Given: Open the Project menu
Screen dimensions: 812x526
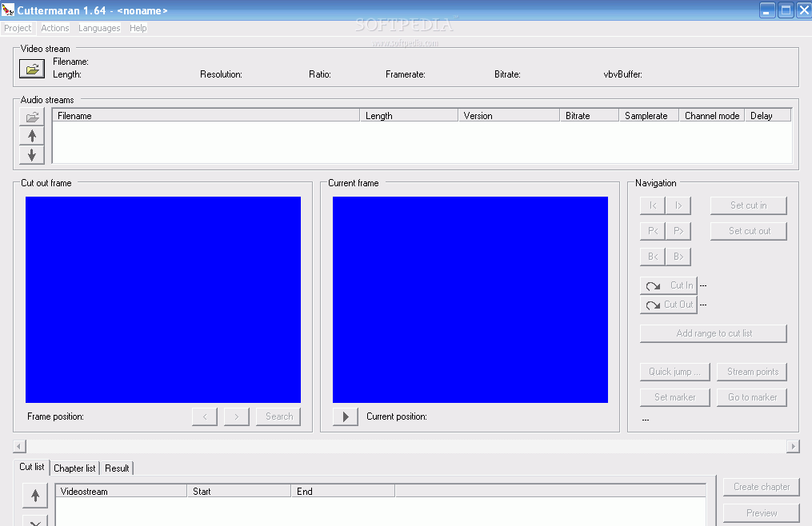Looking at the screenshot, I should [18, 28].
